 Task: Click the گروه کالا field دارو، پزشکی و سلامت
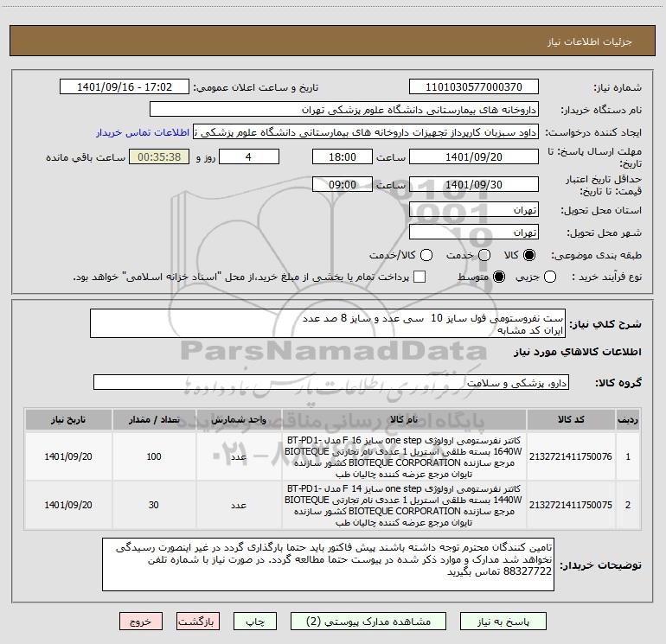point(331,382)
